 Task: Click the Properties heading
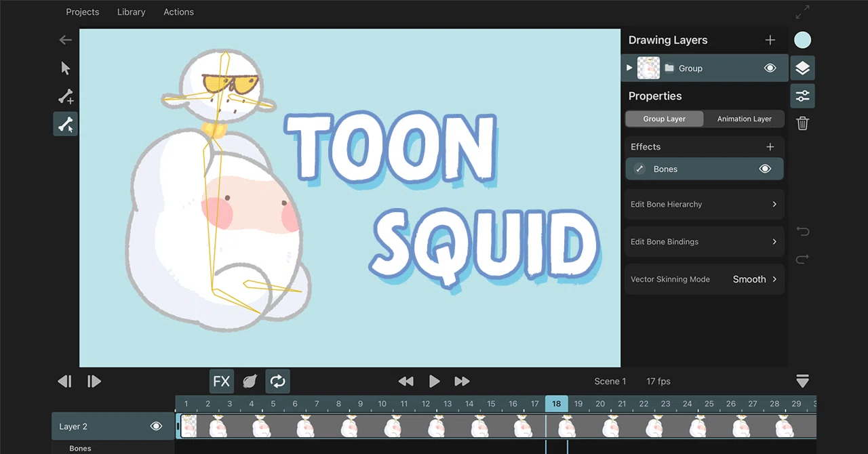pyautogui.click(x=655, y=96)
